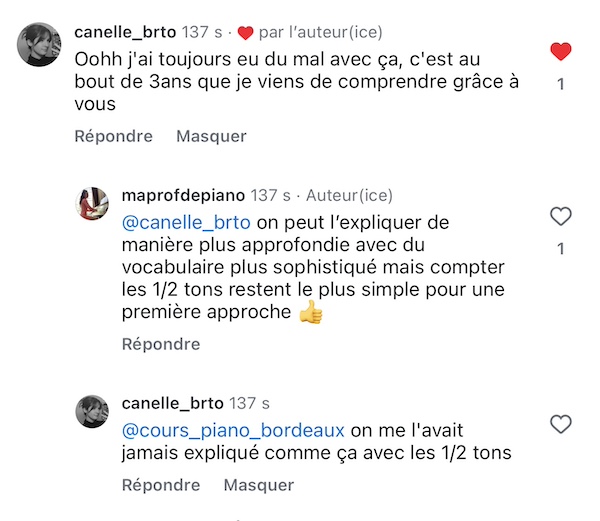Click canelle_brto's avatar on the last reply

pos(92,412)
